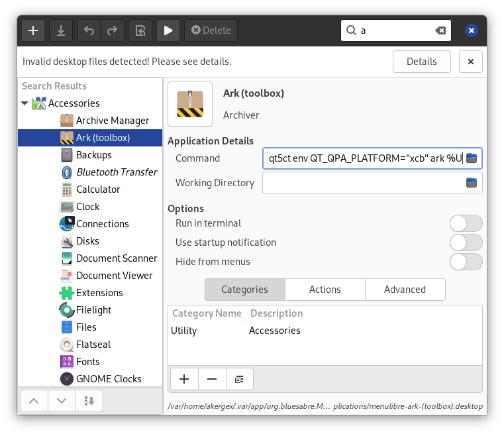Select Document Viewer

(x=90, y=276)
